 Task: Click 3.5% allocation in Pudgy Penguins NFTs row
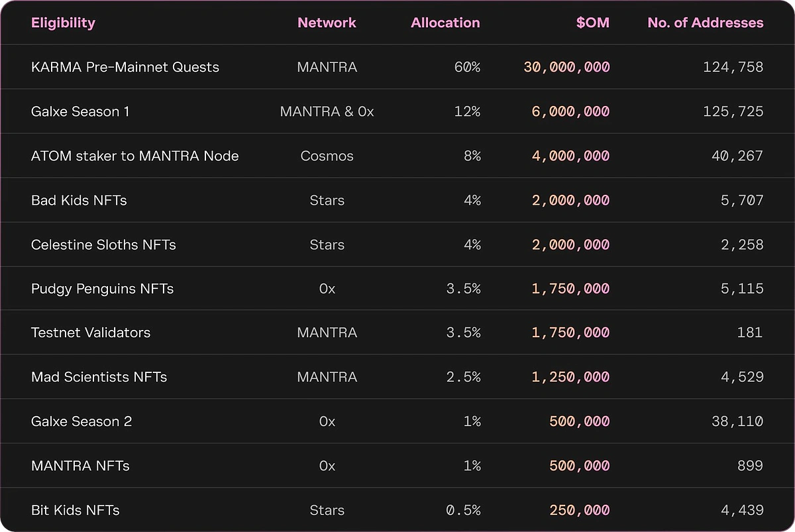pos(463,289)
